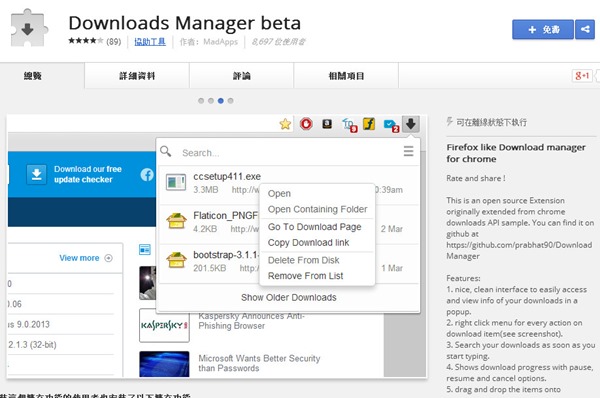Click the bootstrap-3.1.1 archive icon
Screen dimensions: 600x398
point(176,260)
